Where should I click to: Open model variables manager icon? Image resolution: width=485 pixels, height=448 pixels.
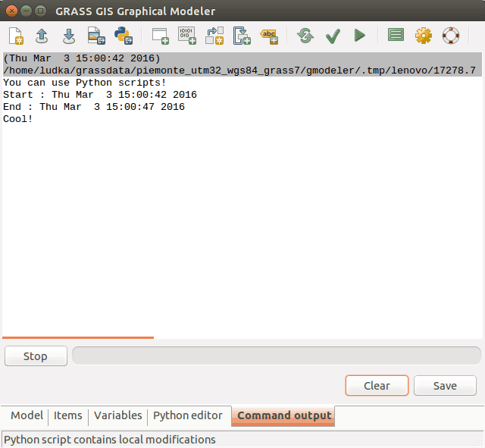tap(396, 36)
